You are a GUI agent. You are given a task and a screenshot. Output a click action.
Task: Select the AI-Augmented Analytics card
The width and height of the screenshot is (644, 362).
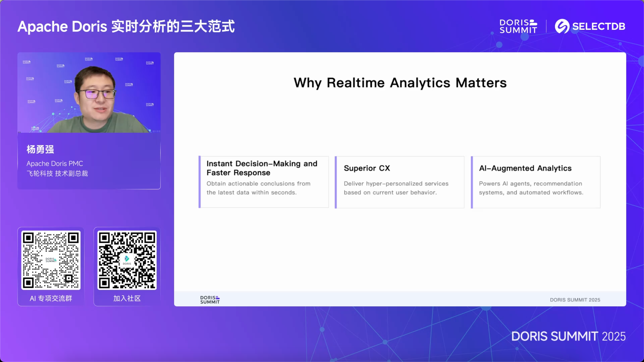(535, 182)
